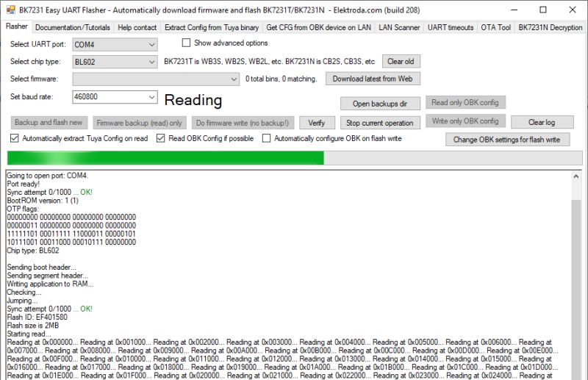Click the log vertical scrollbar thumb
588x380 pixels.
(x=576, y=290)
